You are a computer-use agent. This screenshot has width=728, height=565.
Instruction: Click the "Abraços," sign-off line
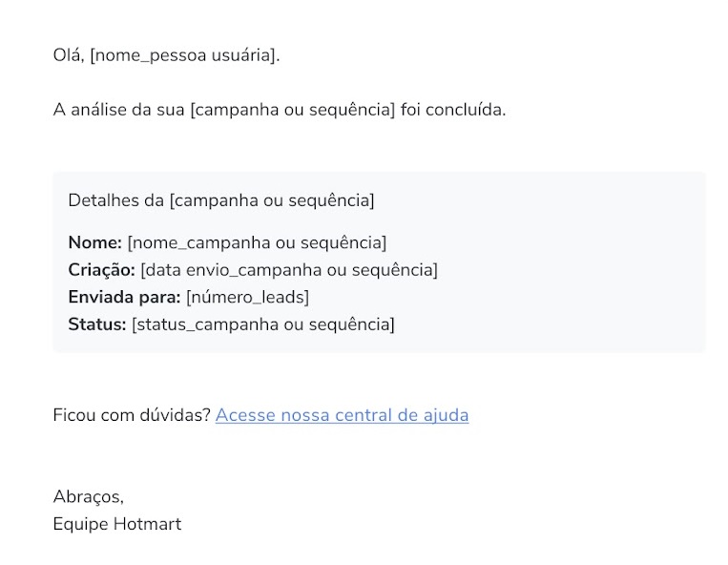coord(89,497)
